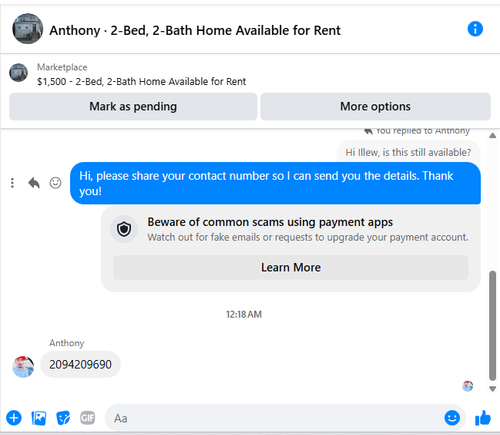
Task: Click the shield icon in scam warning
Action: pos(124,229)
